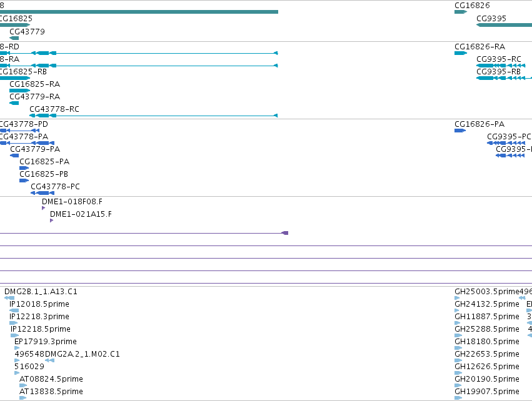The height and width of the screenshot is (401, 532).
Task: Click the CG9395-RC transcript label
Action: click(x=498, y=59)
